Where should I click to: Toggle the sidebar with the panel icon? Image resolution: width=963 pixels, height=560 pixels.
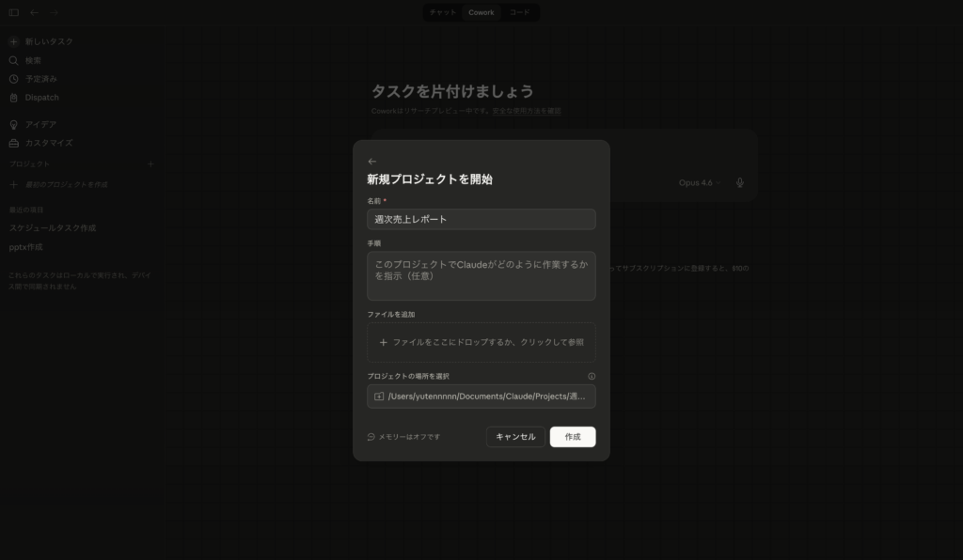click(11, 13)
